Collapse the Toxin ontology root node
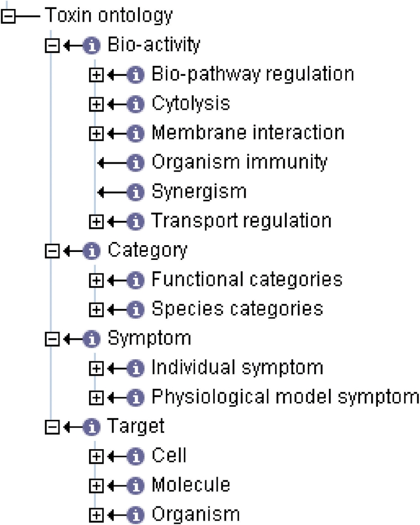Viewport: 420px width, 525px height. tap(8, 16)
